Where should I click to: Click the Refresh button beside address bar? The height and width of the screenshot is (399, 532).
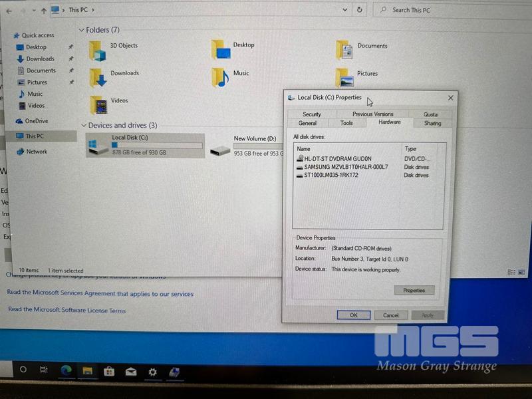coord(360,10)
